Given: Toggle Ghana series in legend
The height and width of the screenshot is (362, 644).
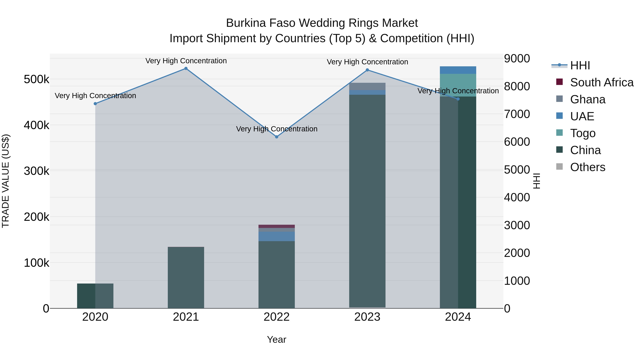Looking at the screenshot, I should coord(580,99).
